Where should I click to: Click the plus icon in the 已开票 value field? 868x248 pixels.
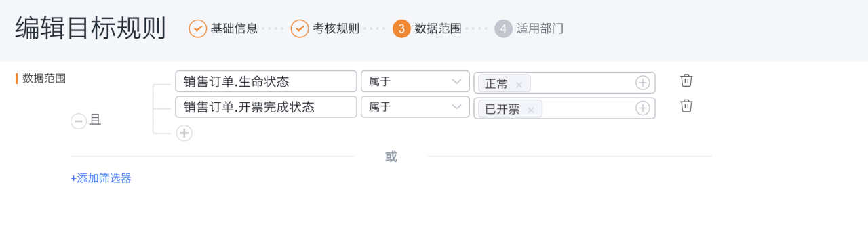pyautogui.click(x=643, y=108)
